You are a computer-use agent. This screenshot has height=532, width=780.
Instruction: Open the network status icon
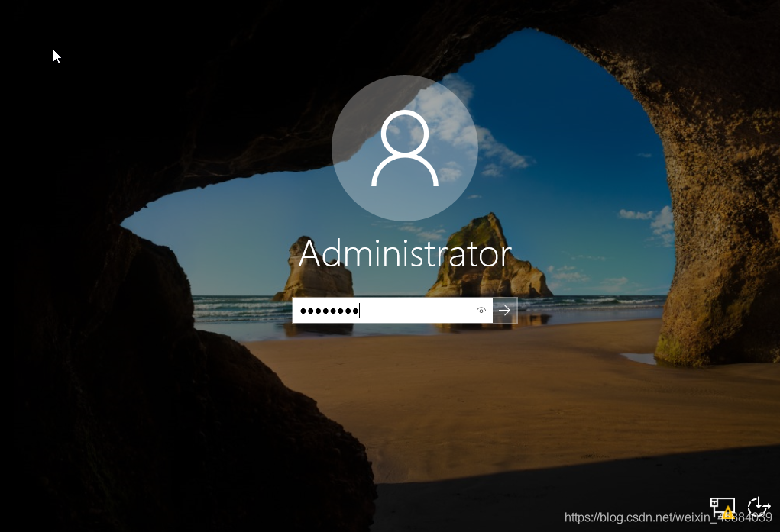[x=722, y=508]
